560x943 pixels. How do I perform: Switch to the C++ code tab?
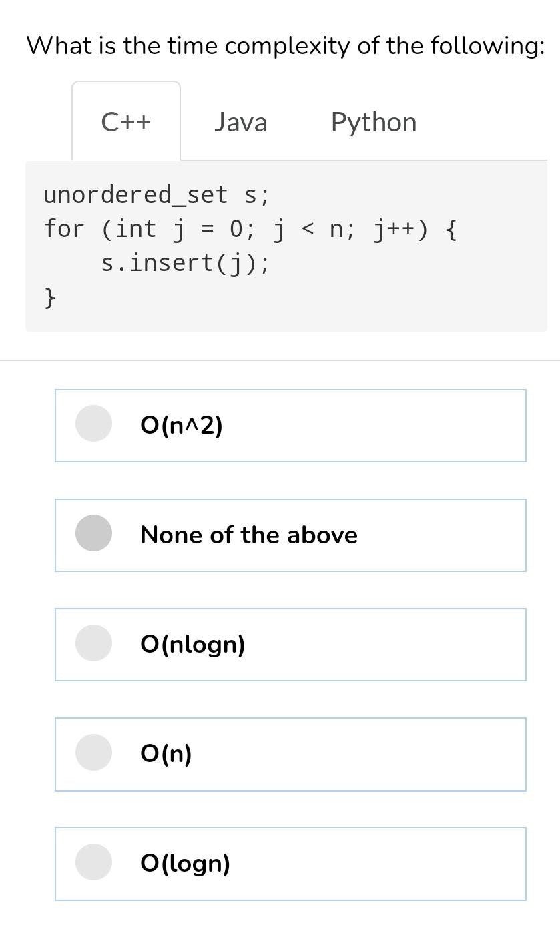pyautogui.click(x=126, y=121)
